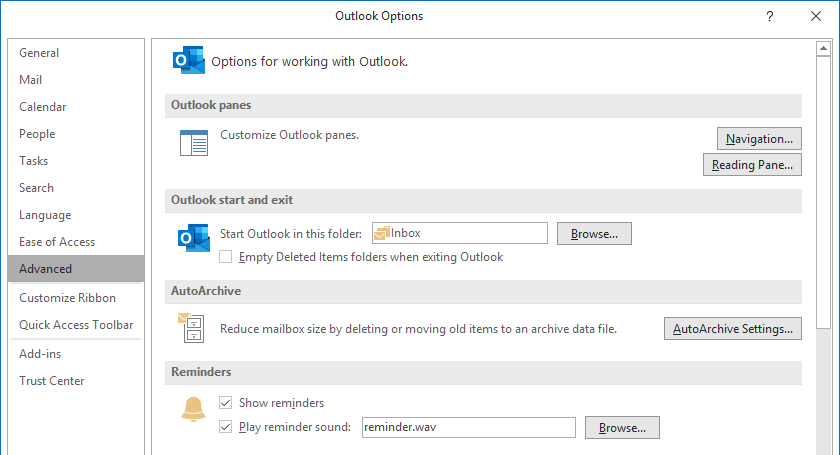
Task: Open the Quick Access Toolbar category
Action: (76, 325)
